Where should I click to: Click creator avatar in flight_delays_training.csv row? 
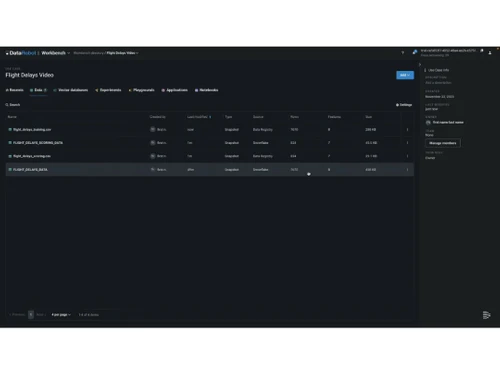pyautogui.click(x=153, y=129)
